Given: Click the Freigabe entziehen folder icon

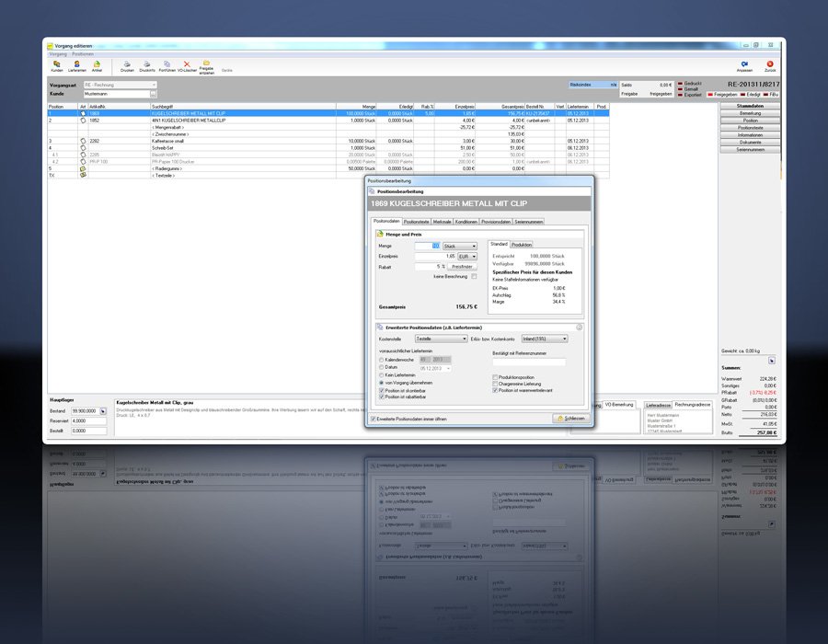Looking at the screenshot, I should tap(206, 63).
